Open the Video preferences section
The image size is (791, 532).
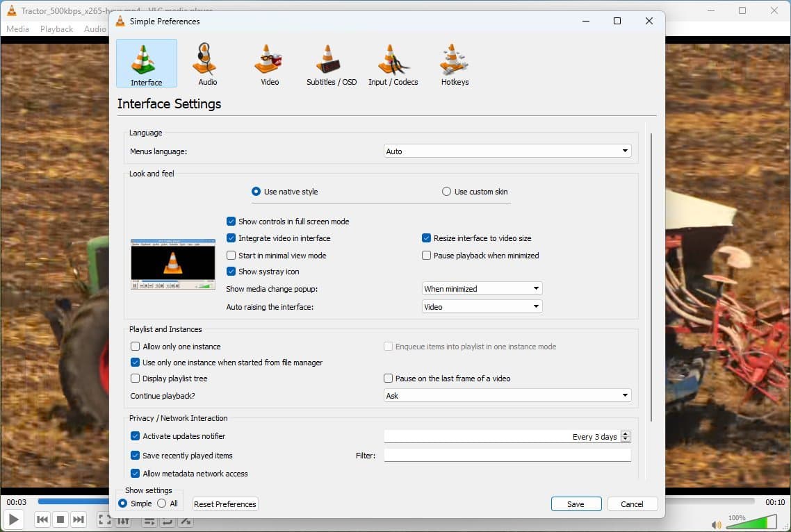pos(268,63)
